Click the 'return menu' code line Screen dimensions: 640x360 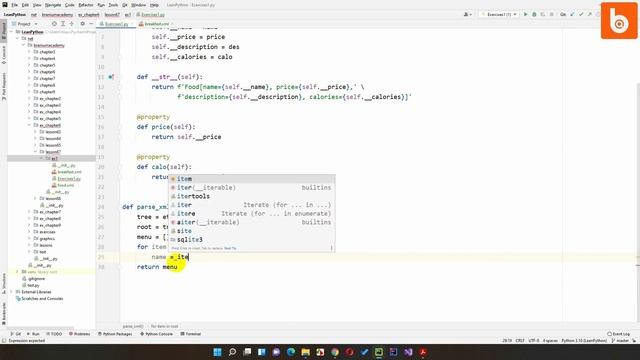(157, 267)
